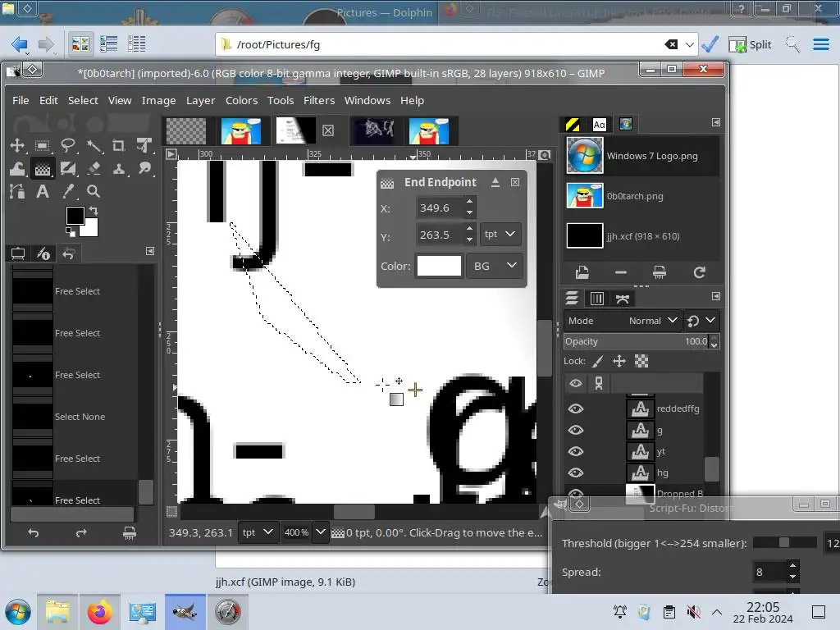Select the Gradient tool in toolbox
The height and width of the screenshot is (630, 840).
click(43, 169)
